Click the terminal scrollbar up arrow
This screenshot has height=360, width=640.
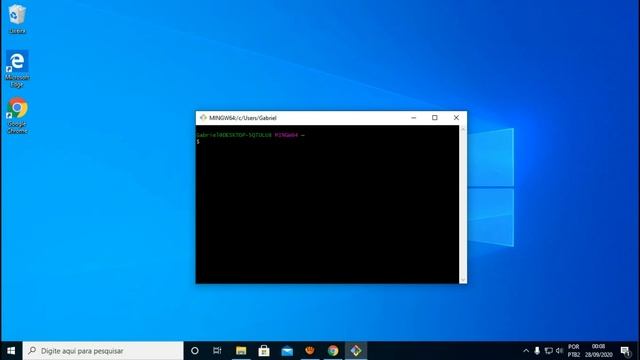point(463,129)
